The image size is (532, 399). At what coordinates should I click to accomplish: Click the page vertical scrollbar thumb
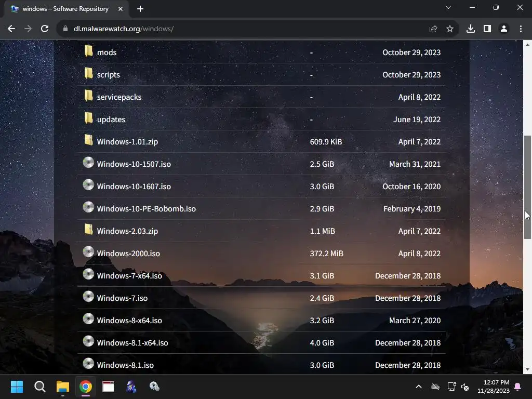[x=527, y=187]
